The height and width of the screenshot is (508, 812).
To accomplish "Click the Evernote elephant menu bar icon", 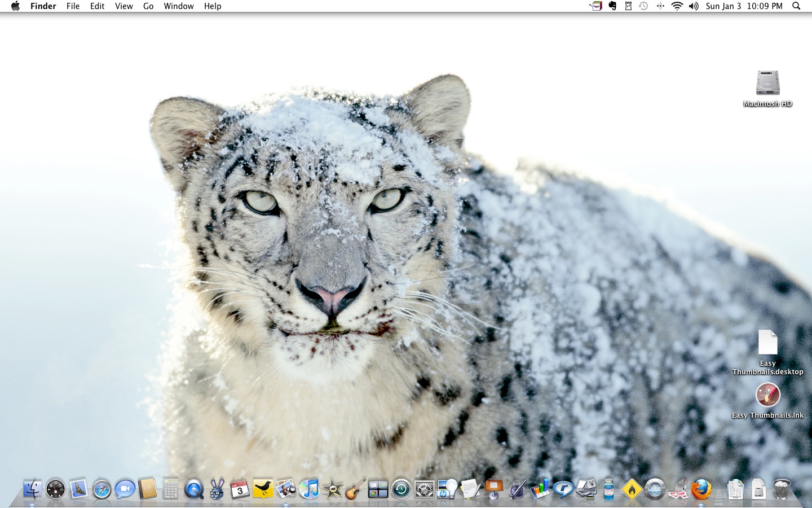I will pos(612,6).
